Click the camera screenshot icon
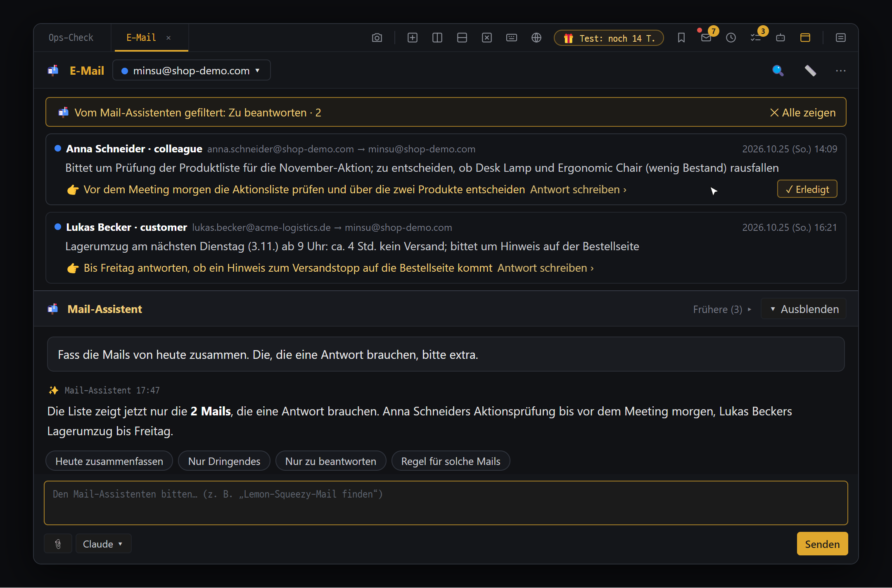The image size is (892, 588). coord(377,38)
